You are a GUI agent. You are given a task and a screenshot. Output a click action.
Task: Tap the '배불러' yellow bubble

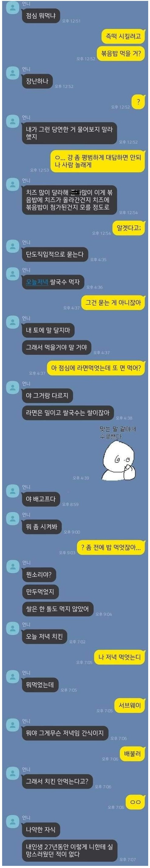[x=132, y=754]
